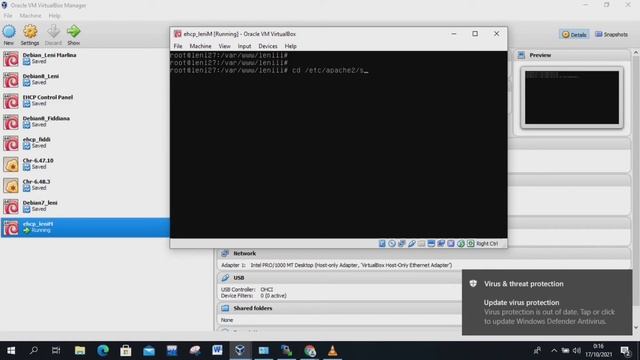Click the volume icon in system tray

pos(576,351)
